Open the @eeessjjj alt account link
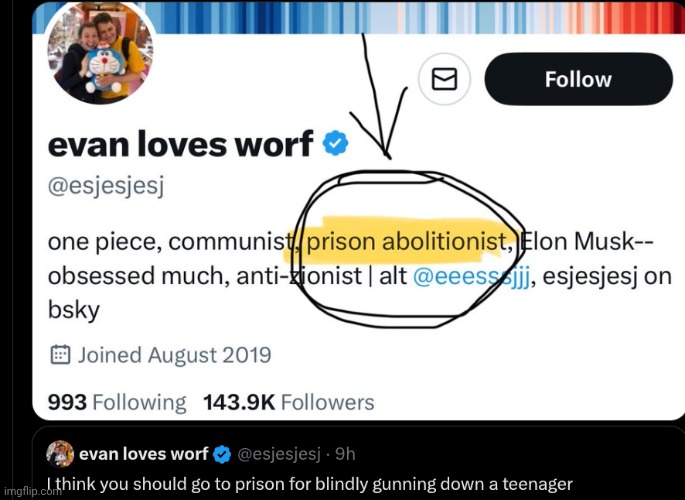 pos(470,277)
